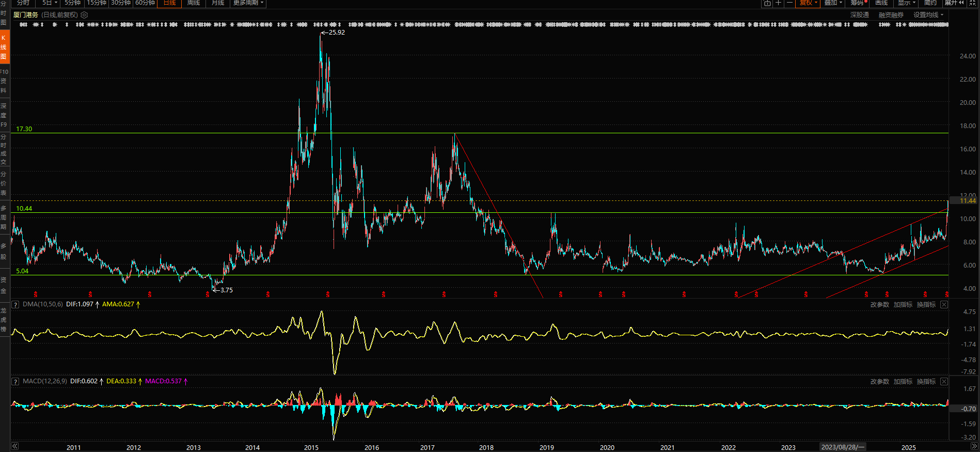Screen dimensions: 980x452
Task: Open MACD indicator help question mark
Action: (x=15, y=381)
